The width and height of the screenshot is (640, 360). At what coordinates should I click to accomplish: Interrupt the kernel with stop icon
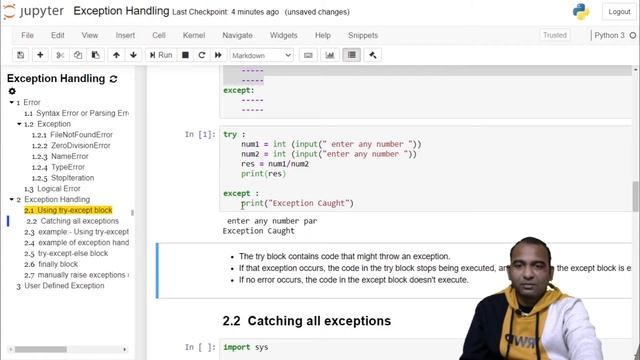coord(185,55)
